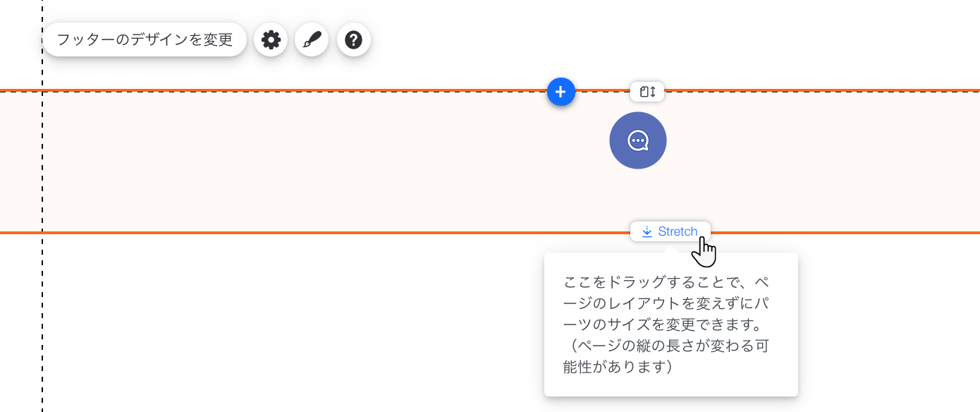Open the purple chat bubble widget
Screen dimensions: 980x412
point(637,140)
